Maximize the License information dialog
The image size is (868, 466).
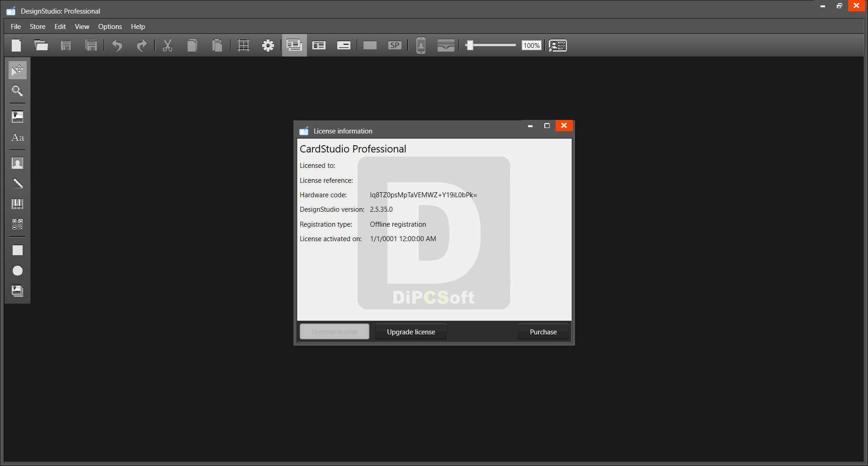(547, 126)
